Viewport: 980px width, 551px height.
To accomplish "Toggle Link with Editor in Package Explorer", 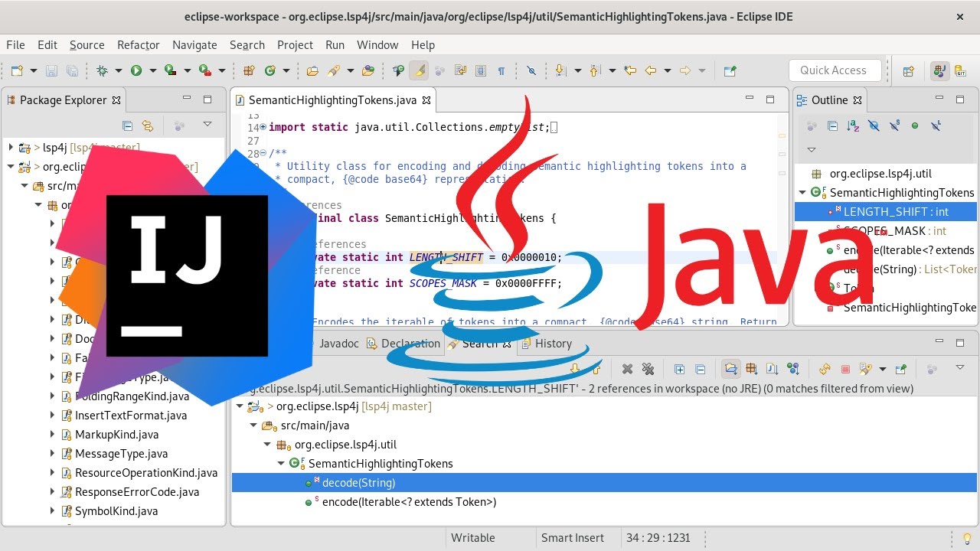I will 148,126.
